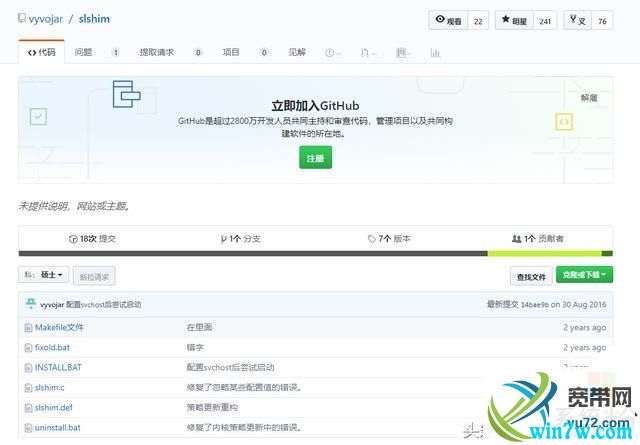The height and width of the screenshot is (445, 640).
Task: Click the 查找文件 find file button
Action: pos(531,277)
